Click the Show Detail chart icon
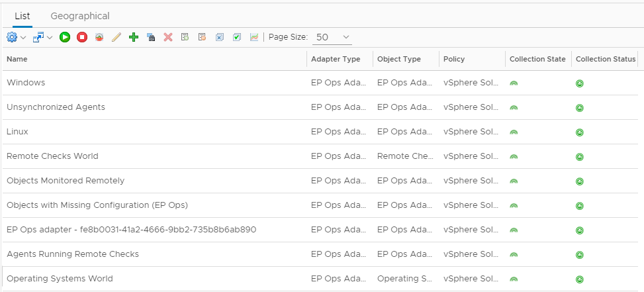644x292 pixels. pyautogui.click(x=254, y=38)
